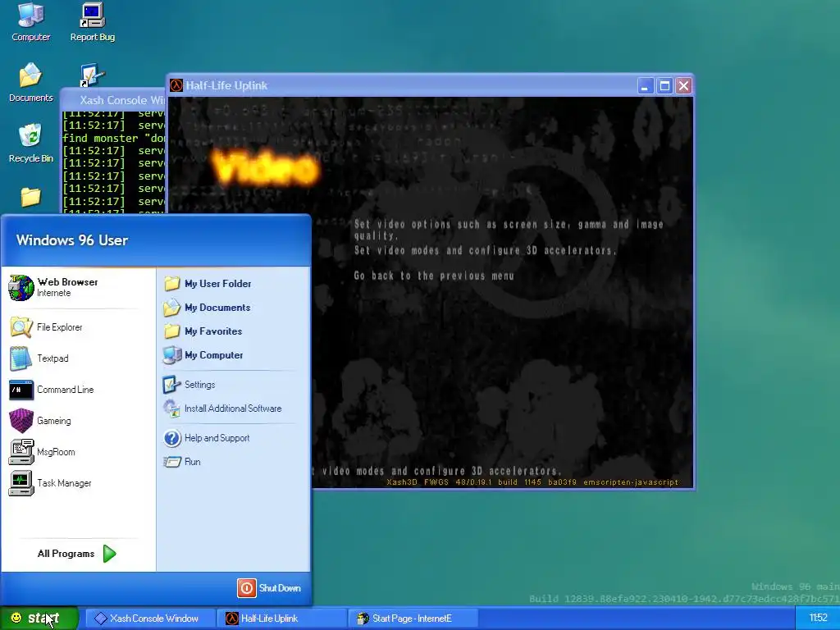Open My Documents folder icon
This screenshot has height=630, width=840.
pos(172,308)
